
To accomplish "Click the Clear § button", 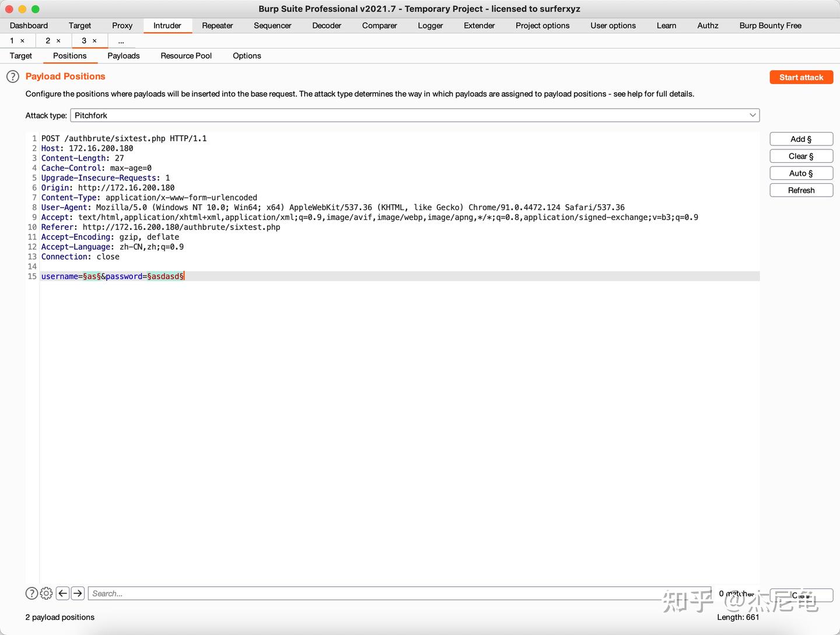I will (x=801, y=156).
